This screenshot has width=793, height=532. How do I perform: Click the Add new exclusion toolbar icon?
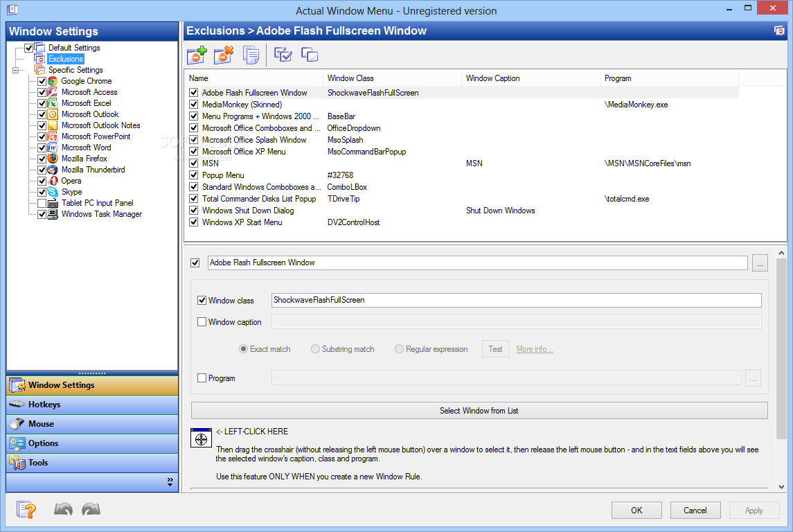(x=197, y=55)
